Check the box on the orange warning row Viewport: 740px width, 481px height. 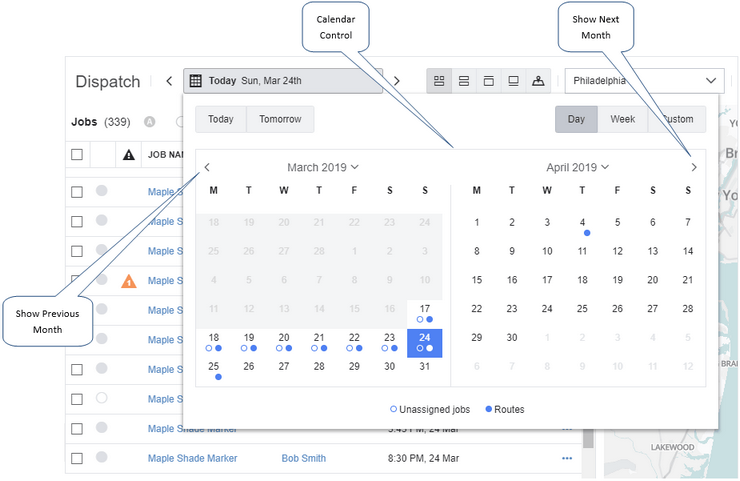(x=77, y=281)
